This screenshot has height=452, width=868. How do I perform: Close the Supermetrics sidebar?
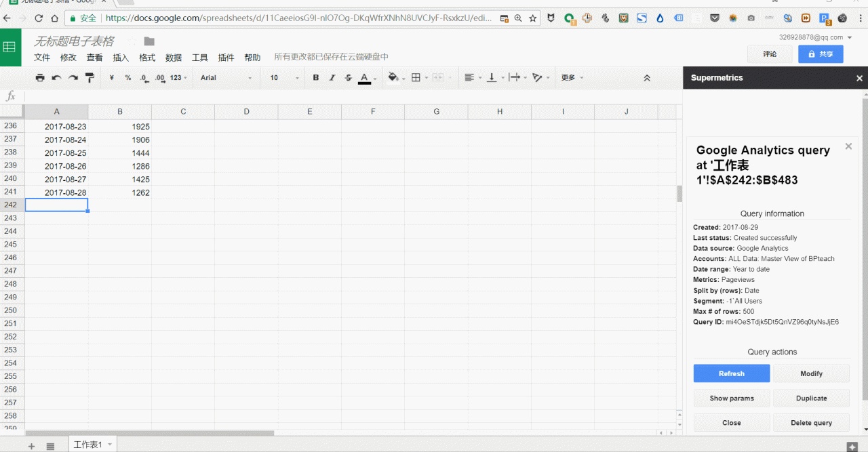click(859, 78)
